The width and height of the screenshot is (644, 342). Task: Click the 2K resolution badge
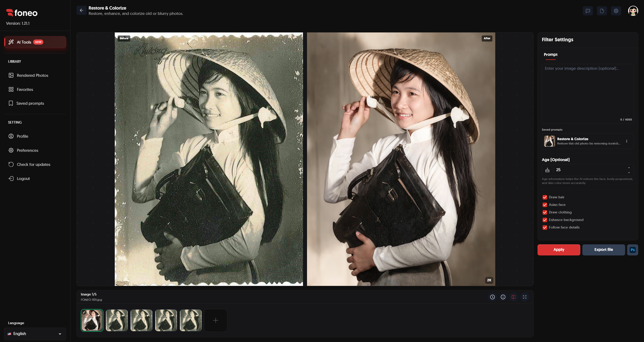pyautogui.click(x=489, y=280)
